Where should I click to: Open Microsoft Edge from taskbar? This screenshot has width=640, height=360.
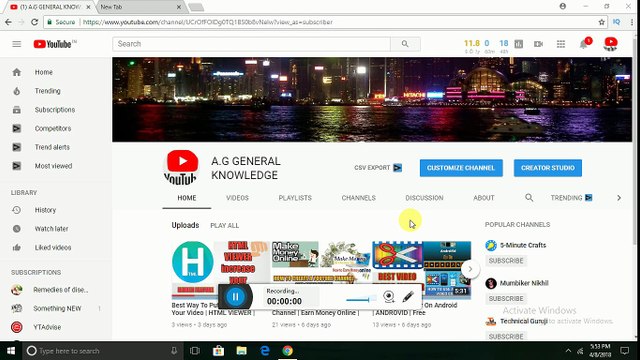(x=265, y=351)
